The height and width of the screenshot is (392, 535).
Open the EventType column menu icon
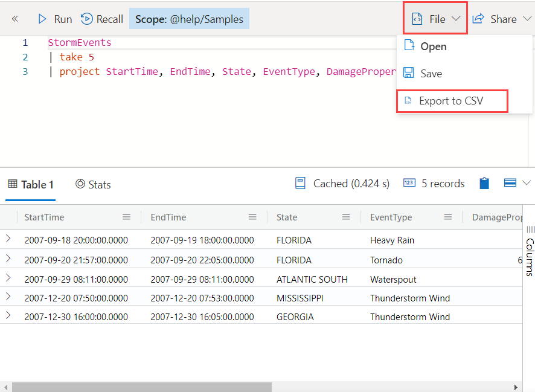(448, 217)
